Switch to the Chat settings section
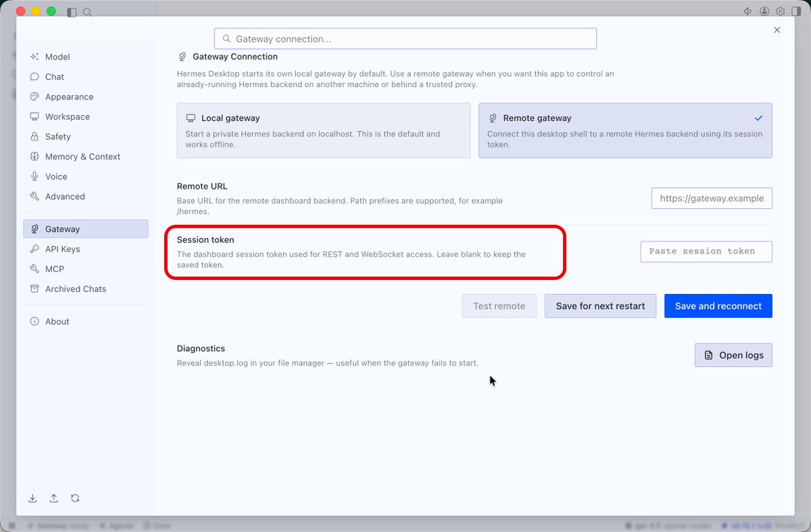 [x=86, y=77]
